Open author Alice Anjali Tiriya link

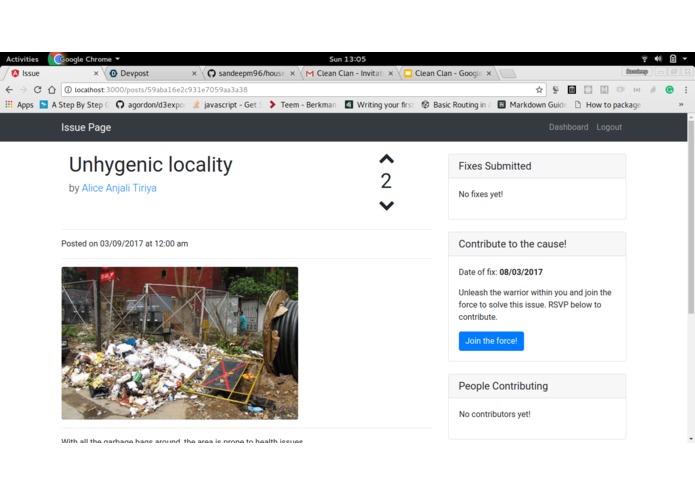(119, 188)
